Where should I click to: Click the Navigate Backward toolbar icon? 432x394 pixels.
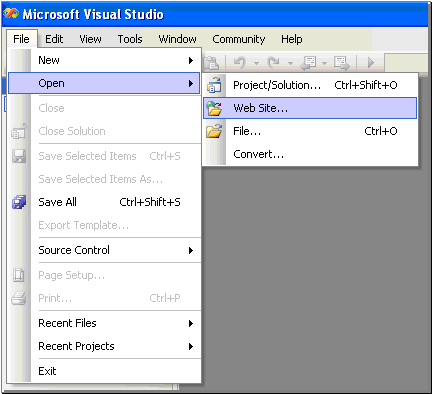pyautogui.click(x=309, y=63)
